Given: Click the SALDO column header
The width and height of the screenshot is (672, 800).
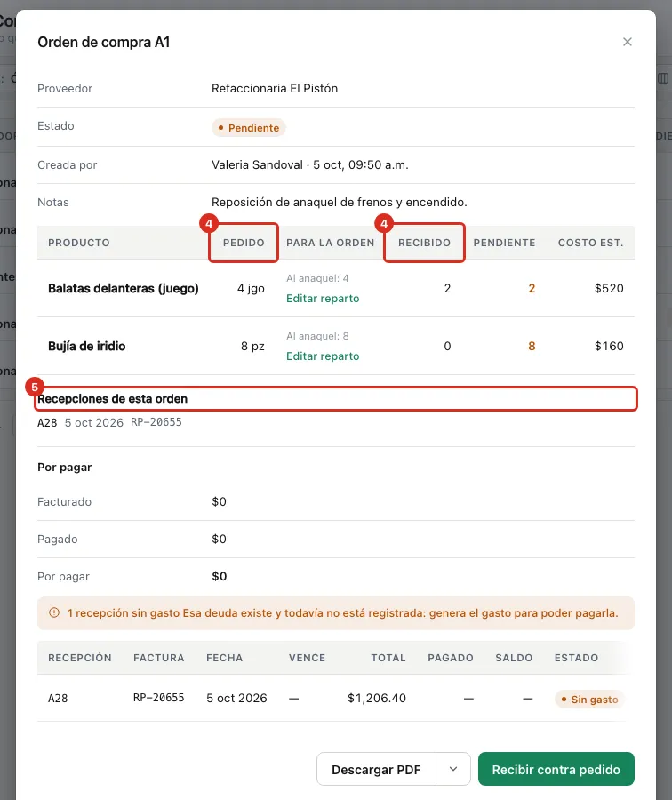Looking at the screenshot, I should [514, 658].
